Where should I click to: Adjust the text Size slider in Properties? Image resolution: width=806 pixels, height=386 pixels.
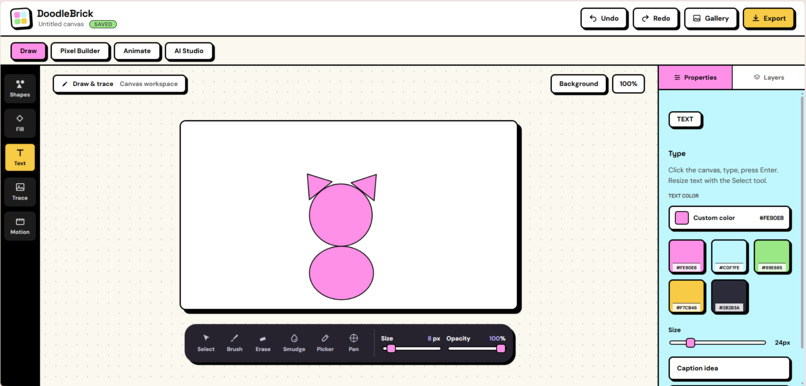coord(717,343)
